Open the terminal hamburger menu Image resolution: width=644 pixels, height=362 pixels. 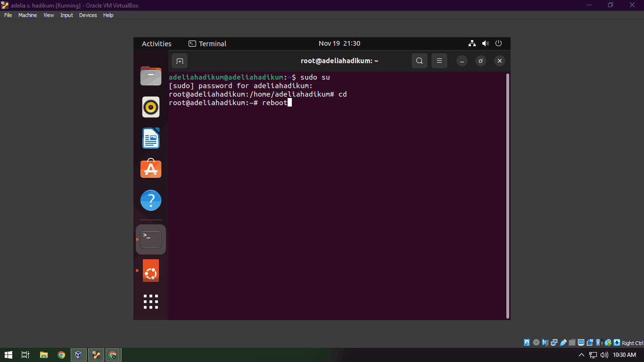tap(439, 61)
